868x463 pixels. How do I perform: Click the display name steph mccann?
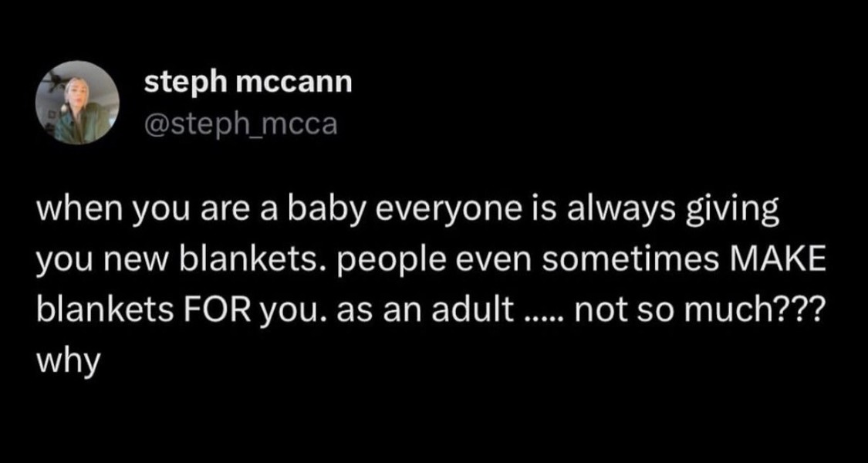tap(248, 83)
